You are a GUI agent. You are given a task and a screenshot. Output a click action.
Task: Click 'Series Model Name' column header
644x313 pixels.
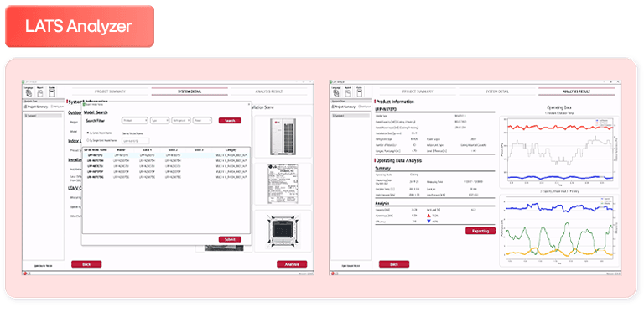(x=96, y=150)
